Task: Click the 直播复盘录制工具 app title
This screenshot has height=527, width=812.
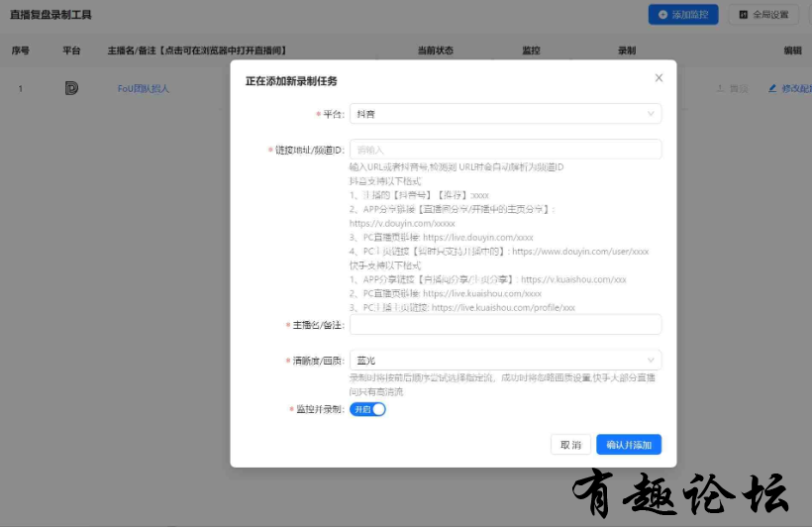Action: click(51, 15)
